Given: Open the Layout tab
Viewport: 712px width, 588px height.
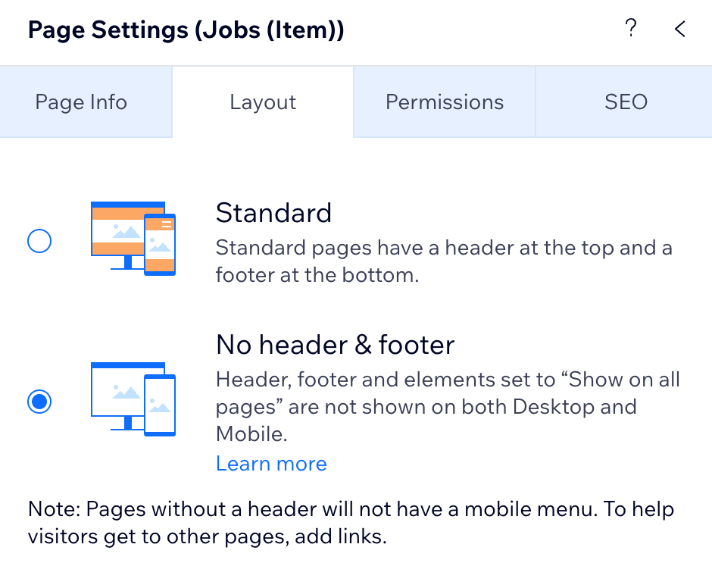Looking at the screenshot, I should 263,102.
